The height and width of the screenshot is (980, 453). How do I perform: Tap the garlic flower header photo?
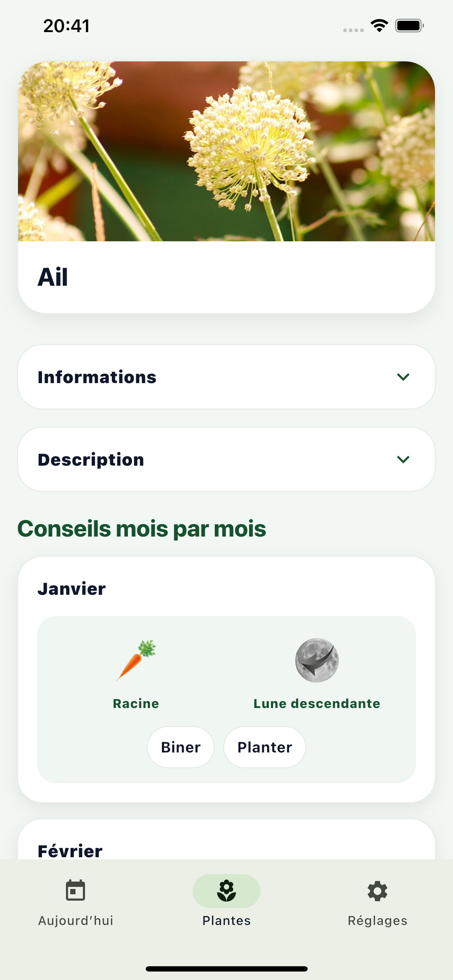point(226,151)
